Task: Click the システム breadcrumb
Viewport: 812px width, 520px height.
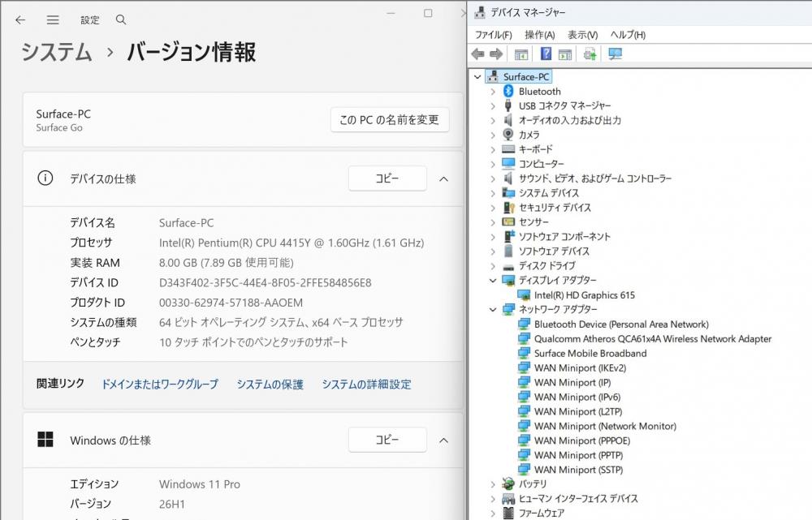Action: [57, 52]
